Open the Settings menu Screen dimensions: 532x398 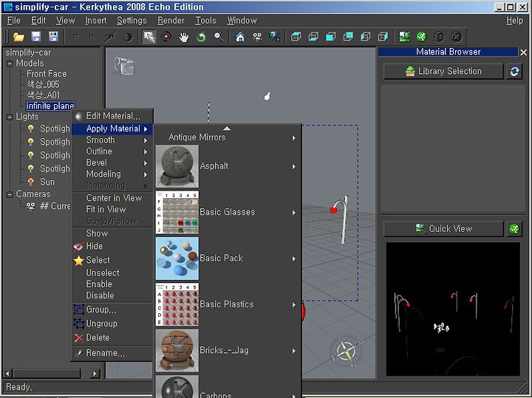click(x=132, y=21)
